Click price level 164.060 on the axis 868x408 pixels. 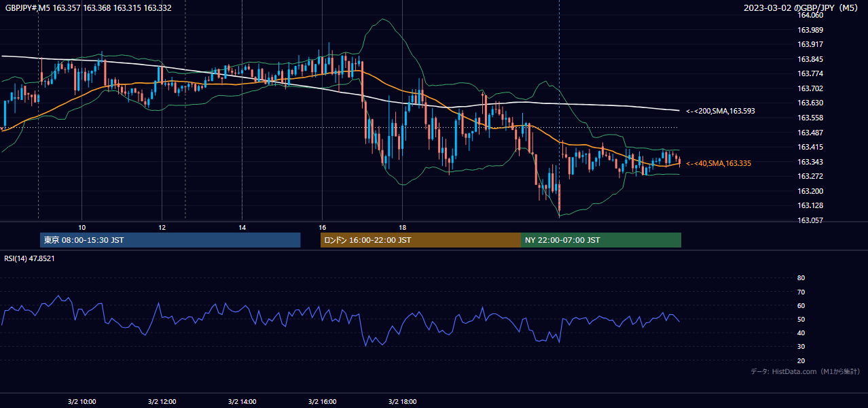coord(810,15)
